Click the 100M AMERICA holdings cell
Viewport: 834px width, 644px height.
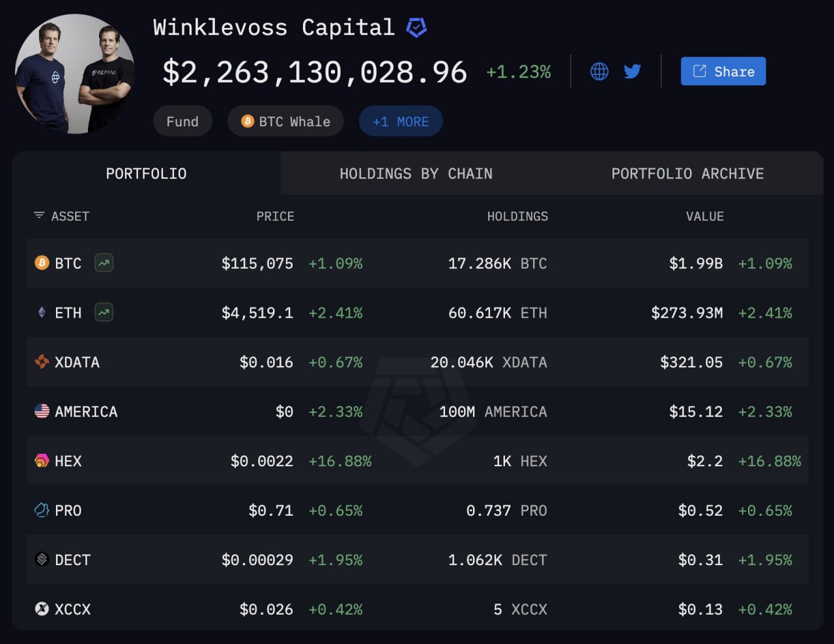click(x=493, y=412)
